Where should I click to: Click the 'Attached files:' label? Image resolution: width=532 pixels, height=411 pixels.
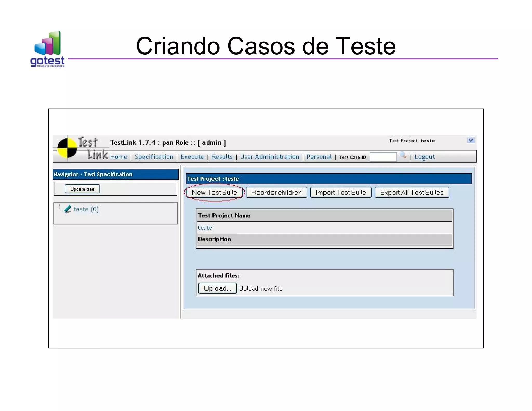(x=219, y=275)
